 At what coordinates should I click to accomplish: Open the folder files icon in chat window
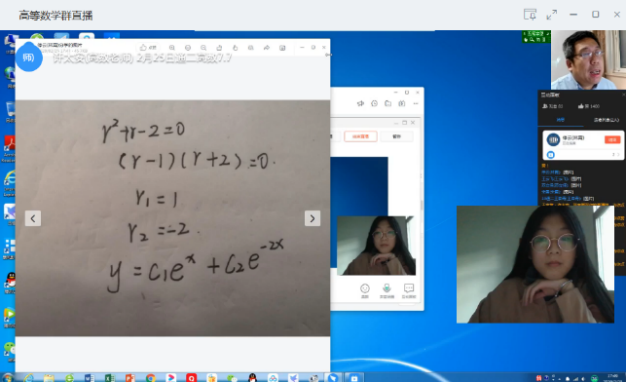pyautogui.click(x=388, y=103)
